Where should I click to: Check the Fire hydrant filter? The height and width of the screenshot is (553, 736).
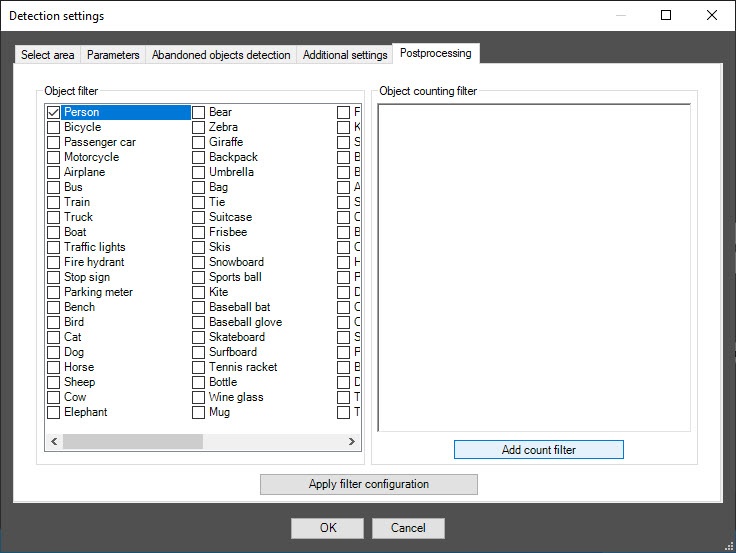[x=54, y=263]
